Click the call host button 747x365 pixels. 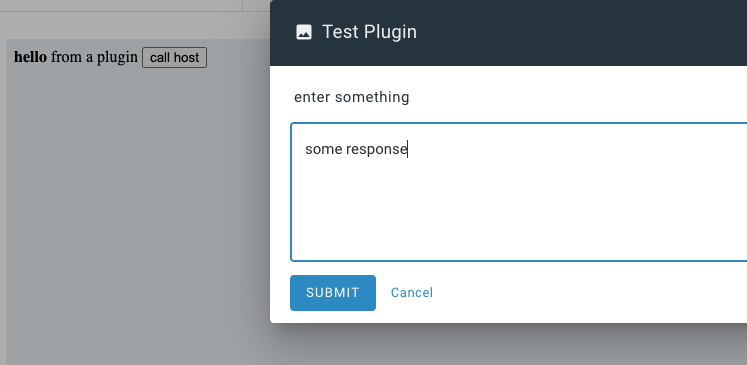coord(174,58)
